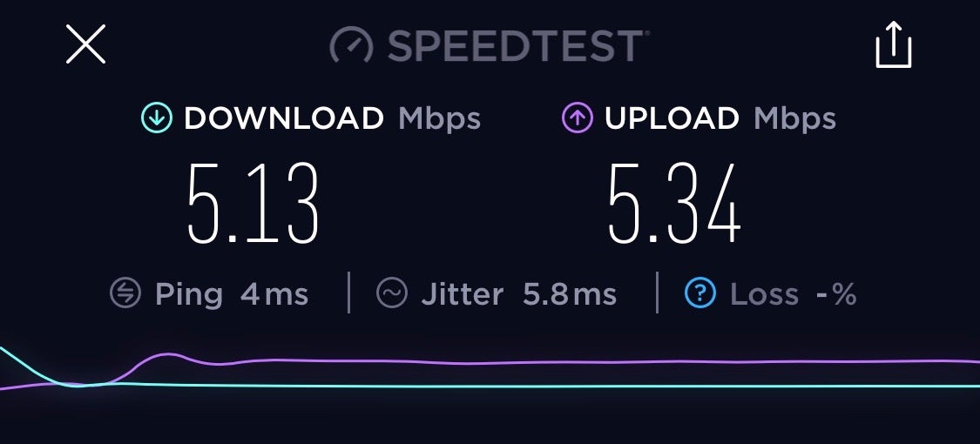Tap the SPEEDTEST title text
980x444 pixels.
pyautogui.click(x=517, y=46)
